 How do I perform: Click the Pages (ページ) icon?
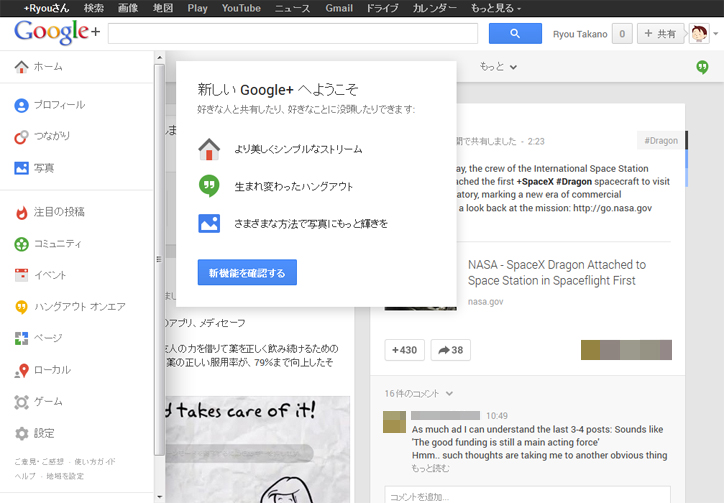pos(21,339)
